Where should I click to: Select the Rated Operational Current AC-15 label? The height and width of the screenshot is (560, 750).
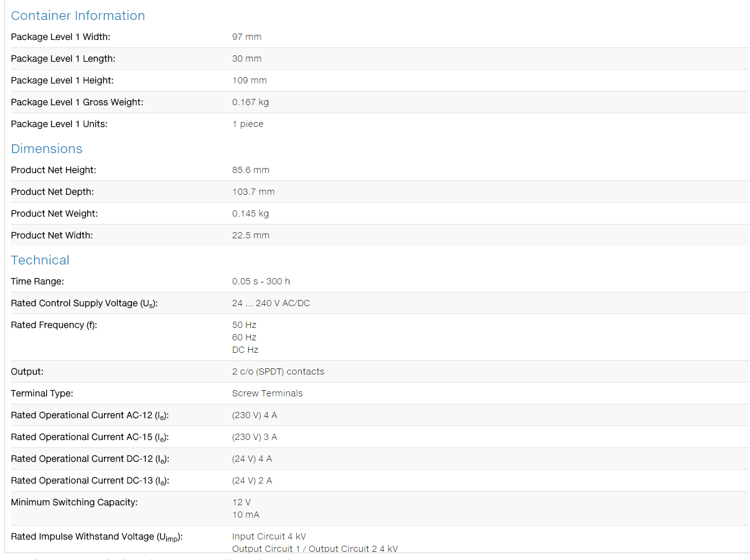tap(90, 437)
